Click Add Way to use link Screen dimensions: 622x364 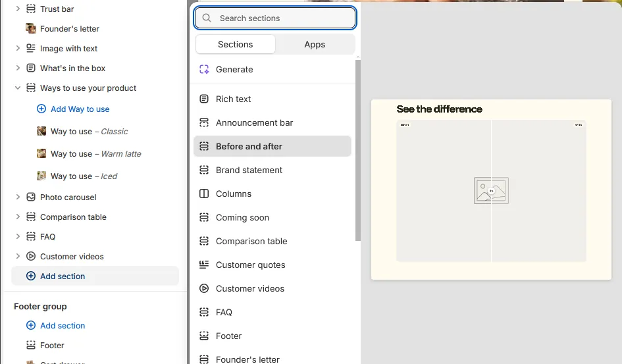[x=80, y=109]
